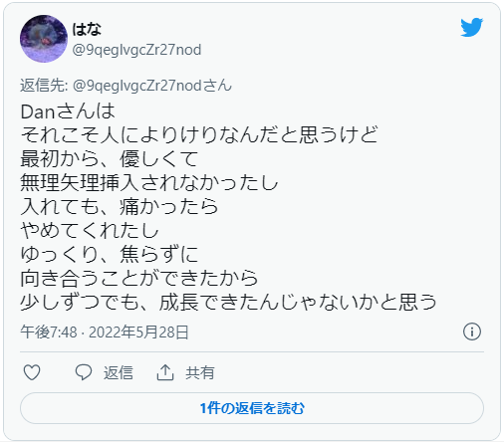
Task: Click the 1件の返信を読む button
Action: [x=252, y=408]
